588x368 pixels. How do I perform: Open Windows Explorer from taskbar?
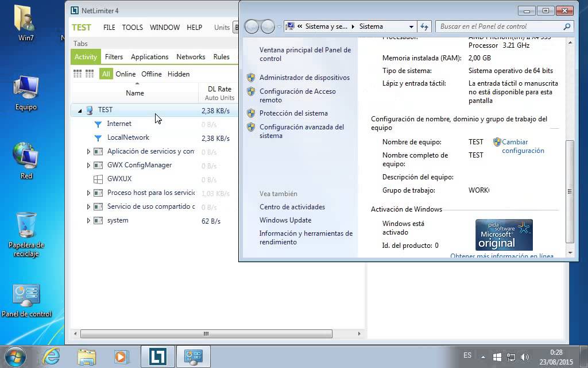click(x=87, y=356)
